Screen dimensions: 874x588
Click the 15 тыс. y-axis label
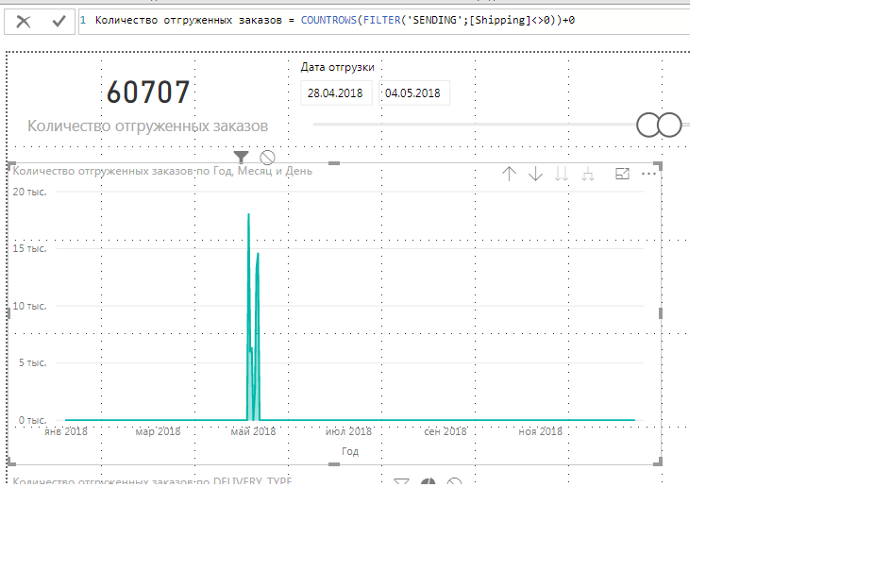[x=29, y=248]
